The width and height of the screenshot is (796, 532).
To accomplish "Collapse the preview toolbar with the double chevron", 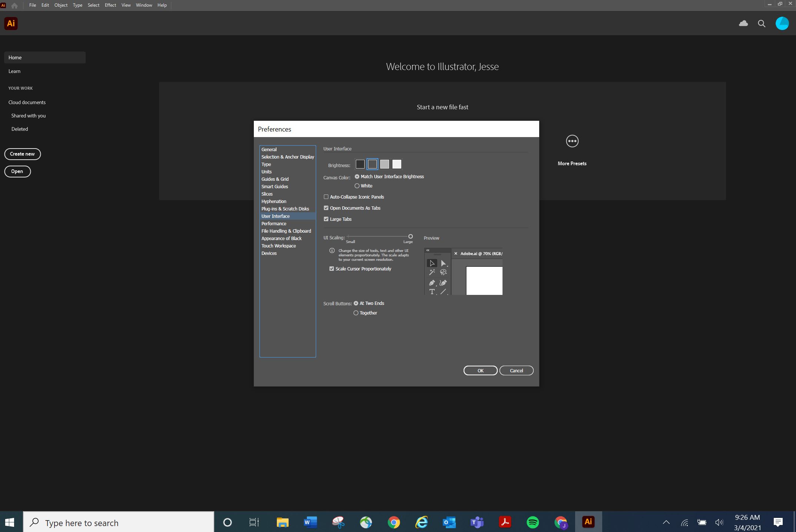I will tap(428, 250).
